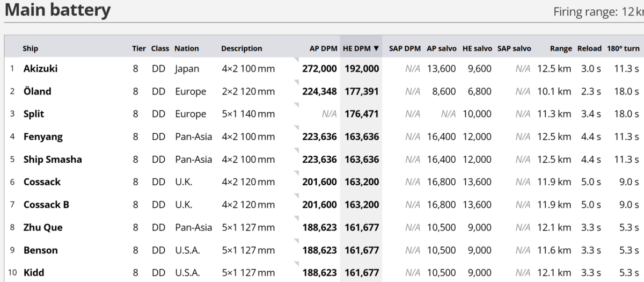Sort by the Reload column header

click(x=589, y=48)
